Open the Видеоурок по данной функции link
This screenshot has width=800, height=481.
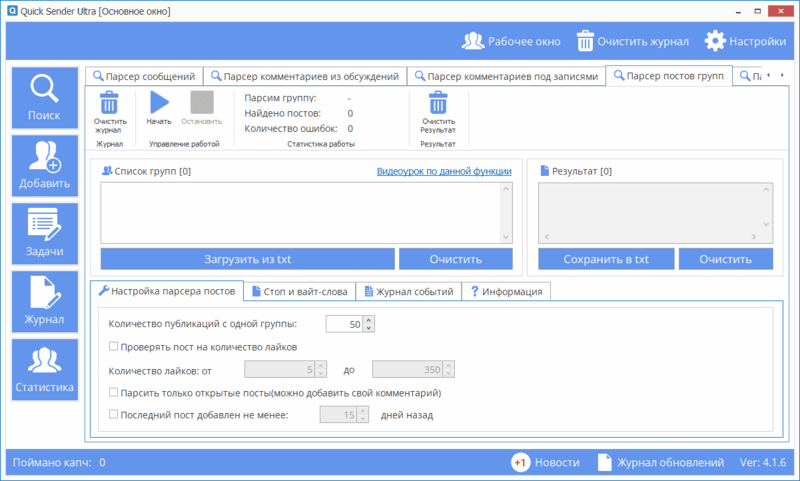443,171
